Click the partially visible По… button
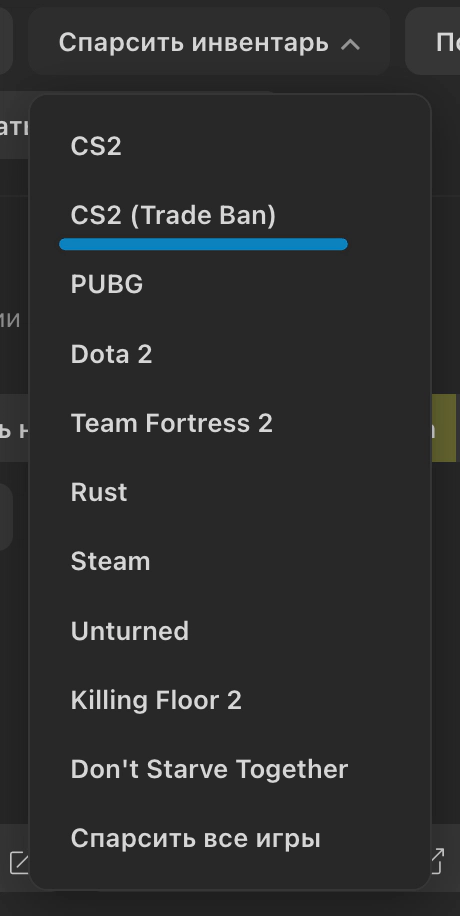Viewport: 460px width, 916px height. (x=433, y=41)
